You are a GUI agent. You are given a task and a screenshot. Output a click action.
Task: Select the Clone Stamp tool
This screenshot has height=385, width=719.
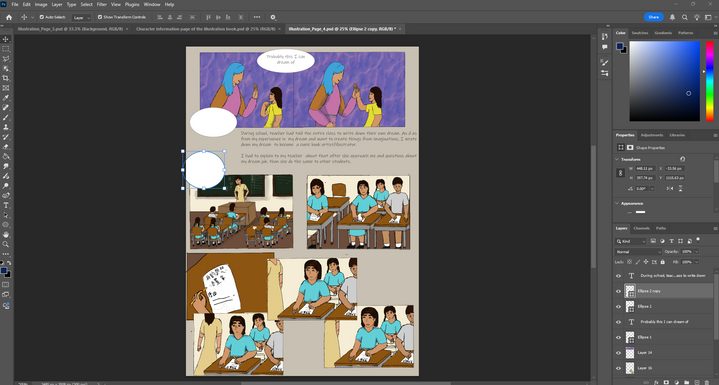tap(6, 127)
